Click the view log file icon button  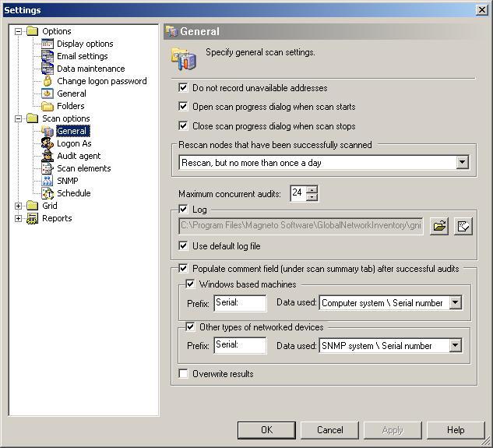pos(463,226)
